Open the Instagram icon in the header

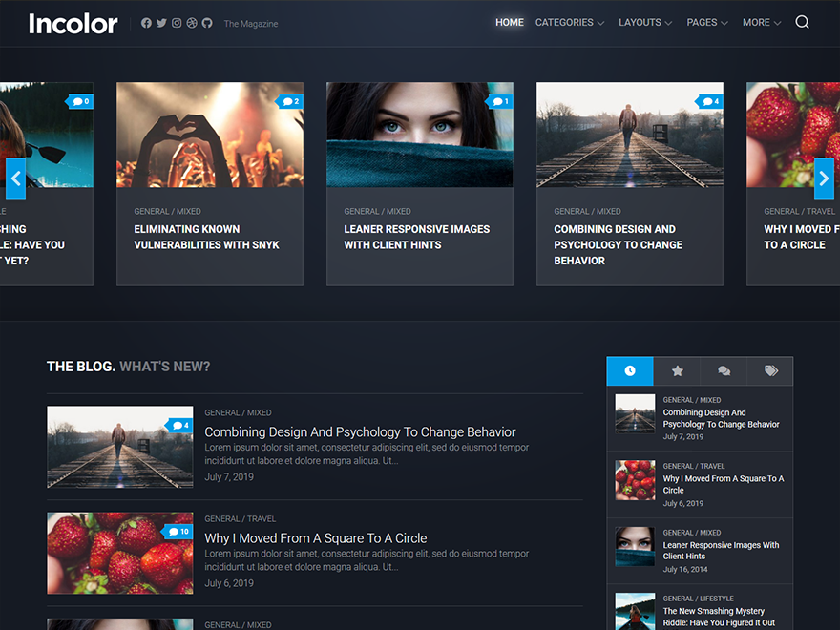point(177,22)
